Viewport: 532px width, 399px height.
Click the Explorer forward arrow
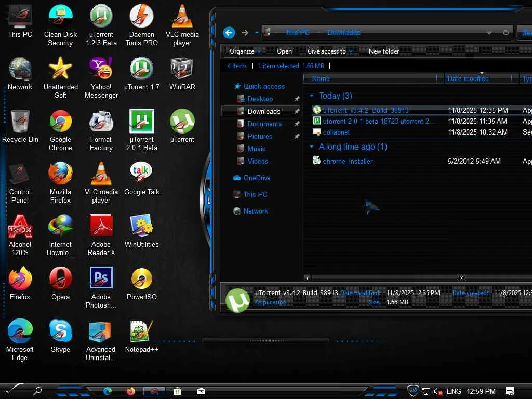click(x=245, y=33)
